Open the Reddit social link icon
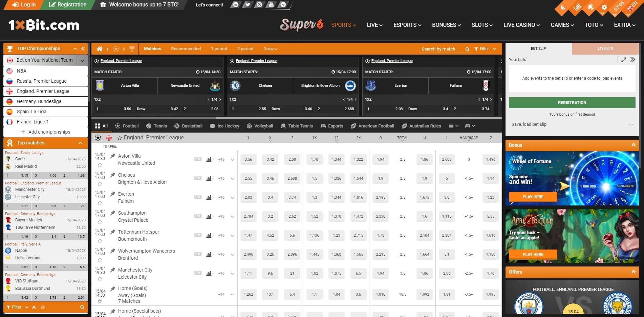Viewport: 644px width, 317px height. coord(236,5)
